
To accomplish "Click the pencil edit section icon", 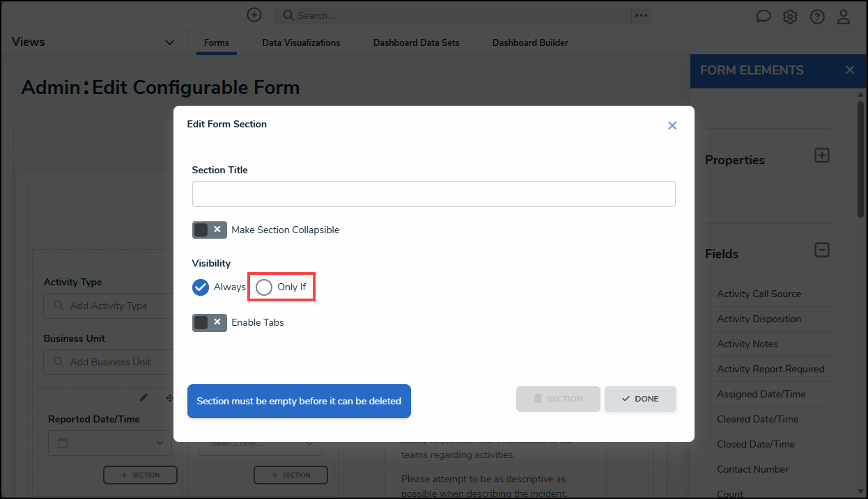I will [x=144, y=397].
